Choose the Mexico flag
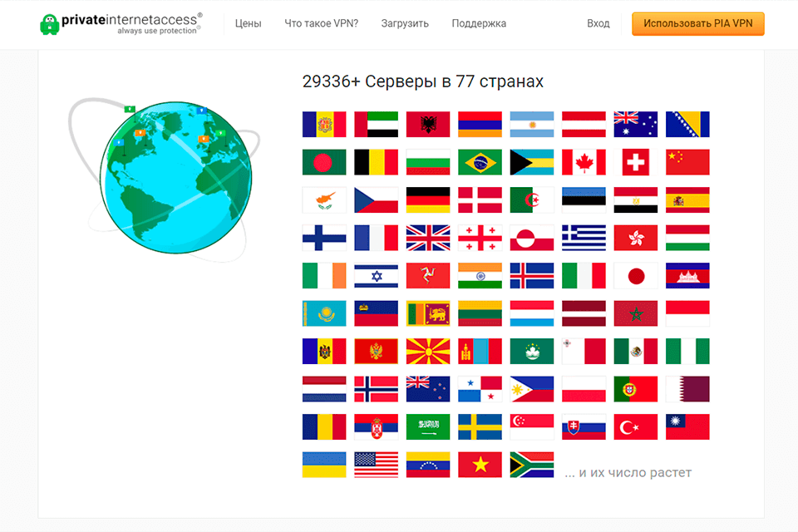The image size is (798, 532). (636, 352)
